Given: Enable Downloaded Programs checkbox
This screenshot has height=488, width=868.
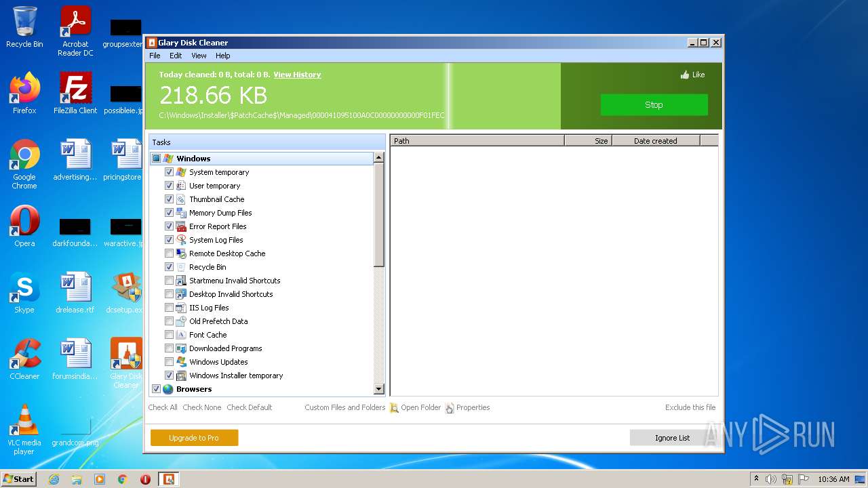Looking at the screenshot, I should coord(169,348).
